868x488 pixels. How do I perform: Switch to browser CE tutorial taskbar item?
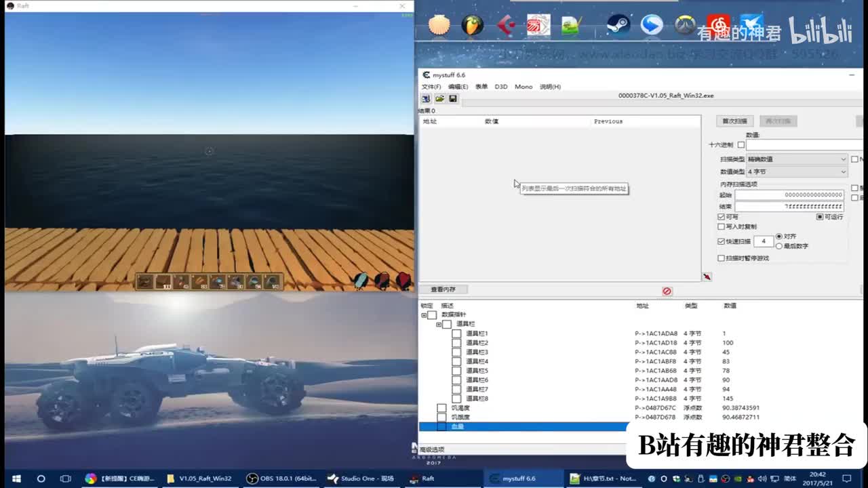pos(121,479)
